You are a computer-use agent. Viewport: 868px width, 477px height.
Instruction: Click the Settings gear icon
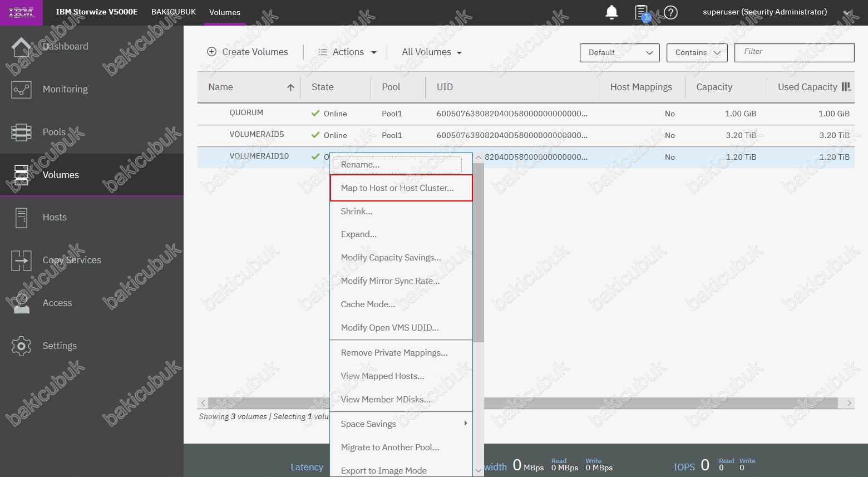[21, 346]
